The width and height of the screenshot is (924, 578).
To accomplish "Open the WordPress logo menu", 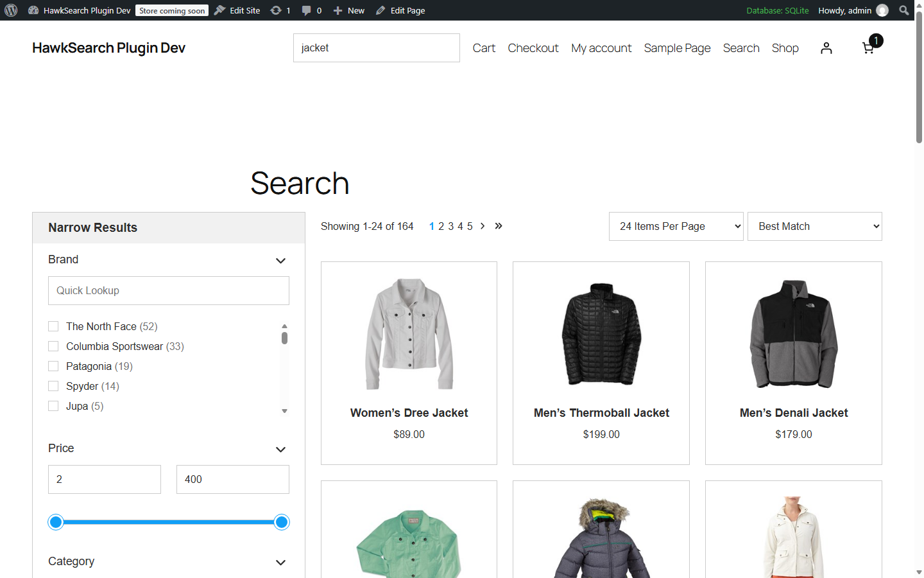I will click(x=11, y=10).
